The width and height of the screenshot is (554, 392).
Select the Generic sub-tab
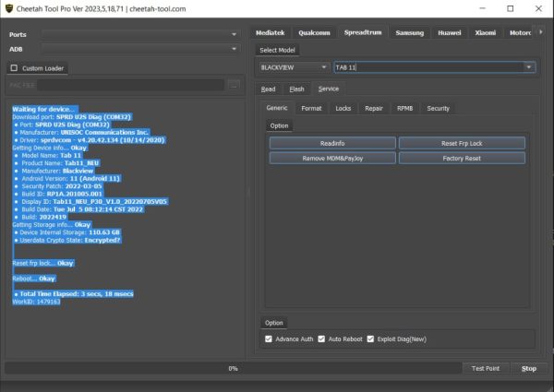tap(277, 108)
